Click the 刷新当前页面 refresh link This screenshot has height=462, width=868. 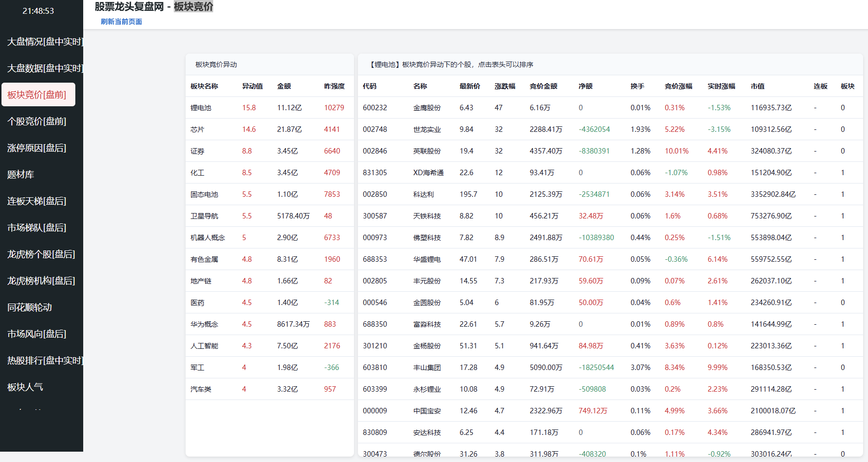tap(121, 22)
